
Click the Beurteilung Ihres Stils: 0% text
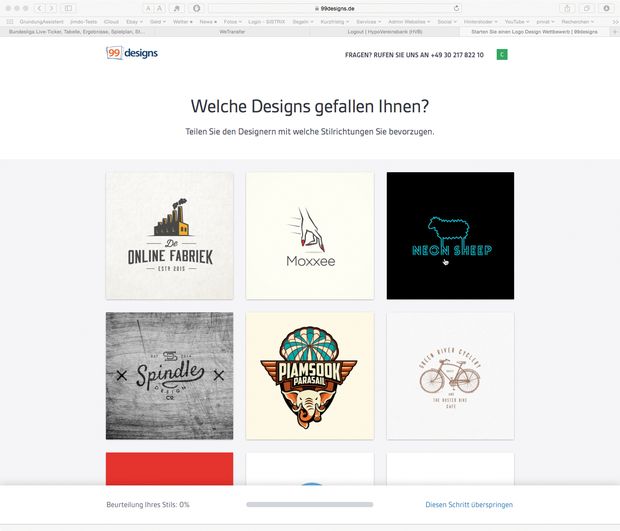[x=148, y=505]
